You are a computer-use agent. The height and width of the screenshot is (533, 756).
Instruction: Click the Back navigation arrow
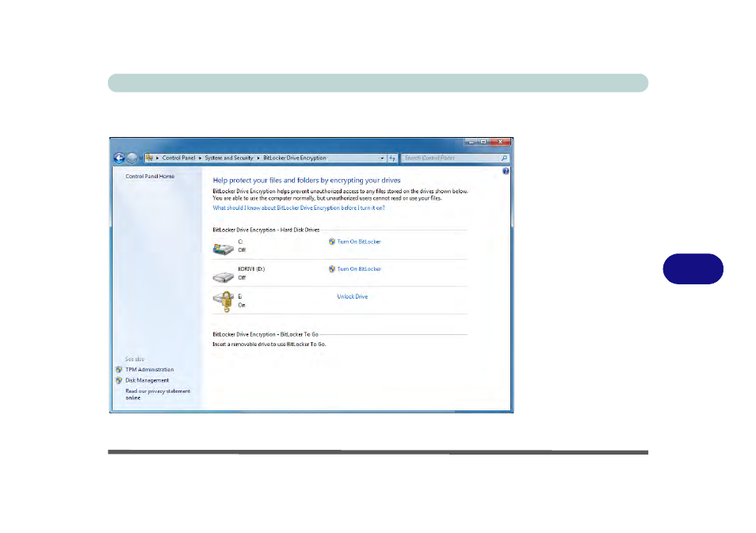pos(119,158)
